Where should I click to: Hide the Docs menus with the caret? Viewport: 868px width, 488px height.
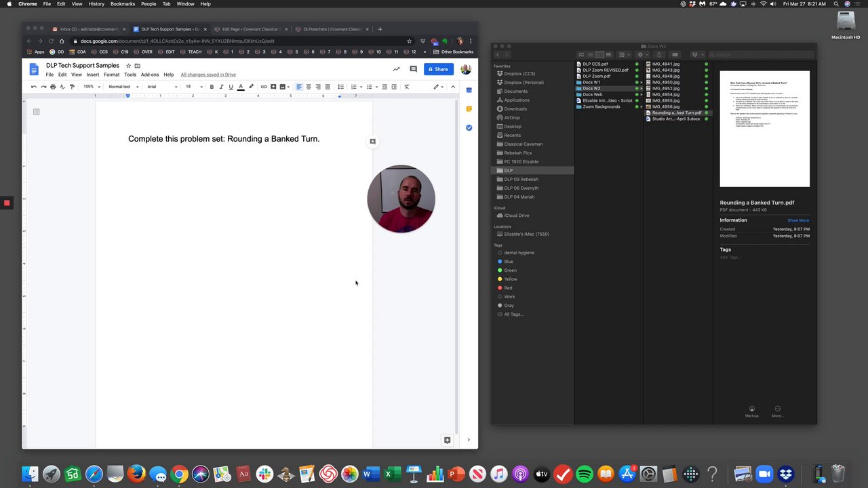(453, 87)
